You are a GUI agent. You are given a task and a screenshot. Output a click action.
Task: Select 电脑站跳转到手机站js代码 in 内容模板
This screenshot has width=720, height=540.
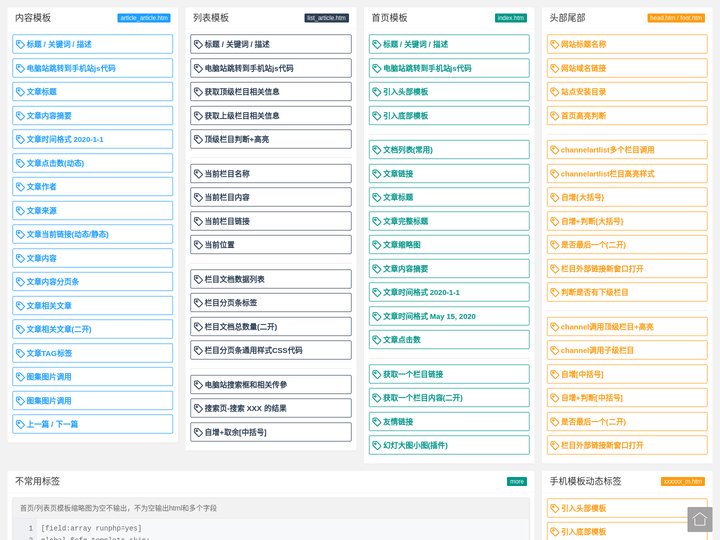pyautogui.click(x=93, y=68)
